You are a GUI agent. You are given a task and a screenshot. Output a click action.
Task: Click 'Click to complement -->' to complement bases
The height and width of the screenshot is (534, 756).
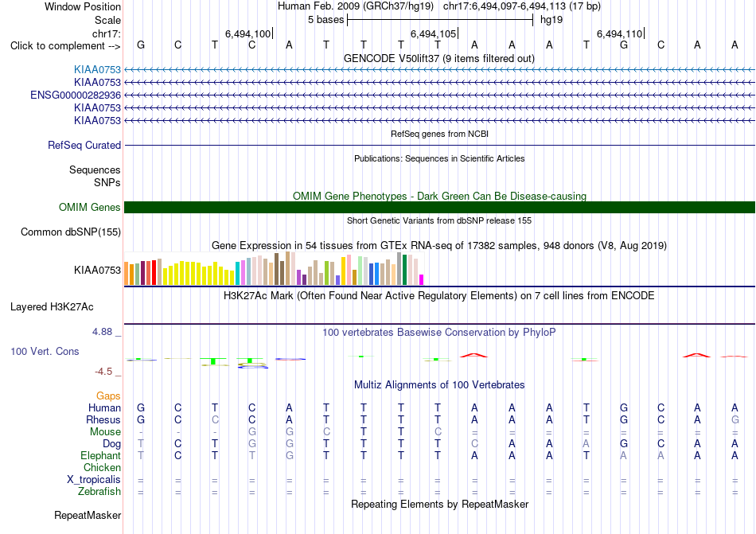65,46
